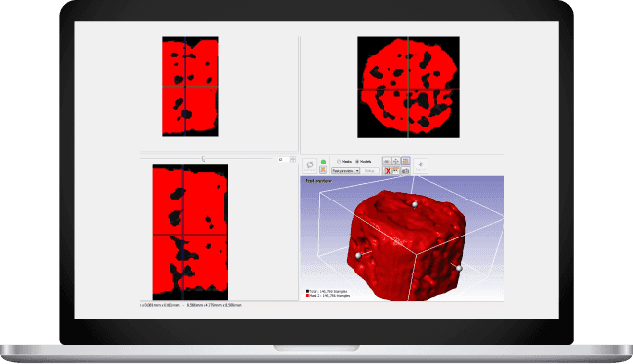Click the red X delete icon
The image size is (633, 364).
click(x=387, y=171)
